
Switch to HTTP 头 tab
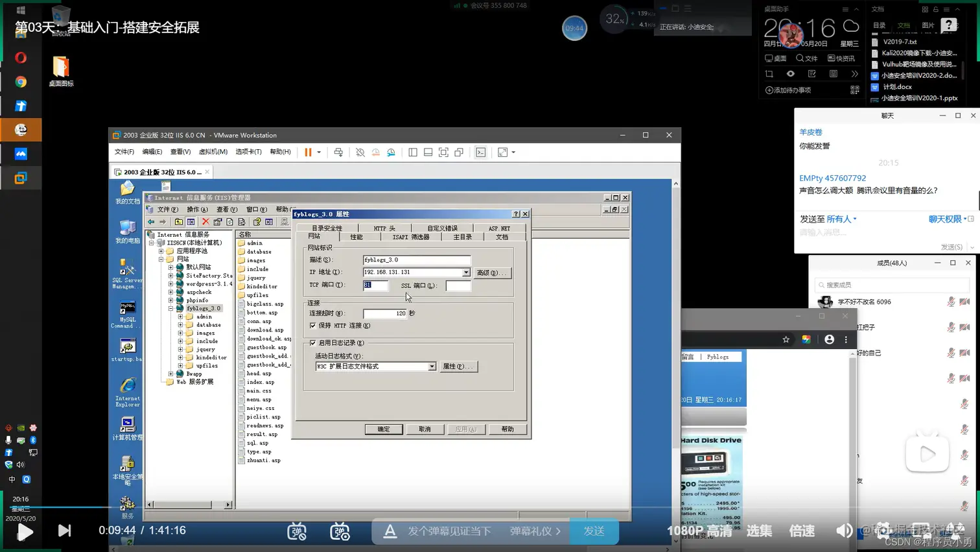coord(384,228)
